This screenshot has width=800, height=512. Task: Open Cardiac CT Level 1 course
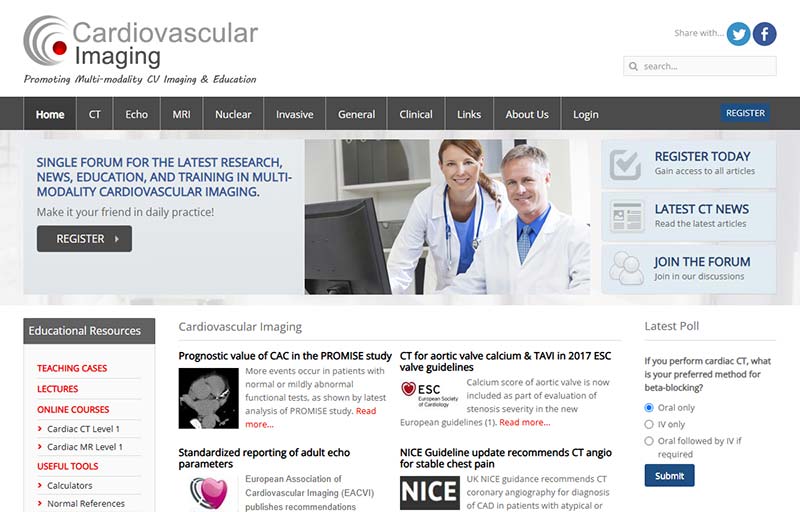(x=83, y=429)
